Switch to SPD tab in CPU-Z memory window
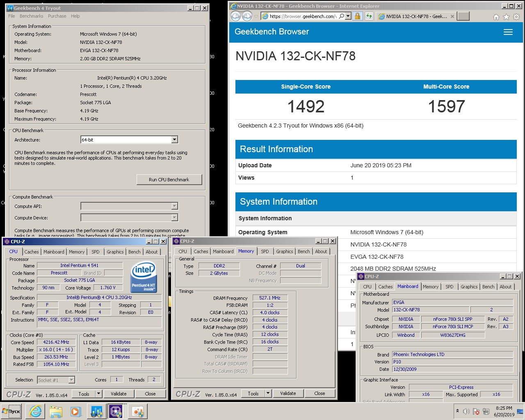The image size is (525, 420). click(x=265, y=251)
